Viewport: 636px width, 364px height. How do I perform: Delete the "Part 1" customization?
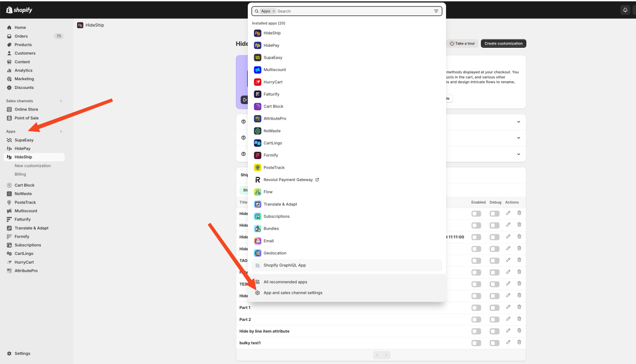(519, 307)
